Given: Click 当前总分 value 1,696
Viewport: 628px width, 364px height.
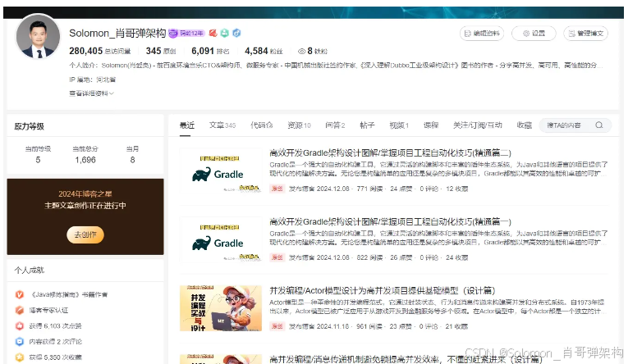Looking at the screenshot, I should point(85,160).
